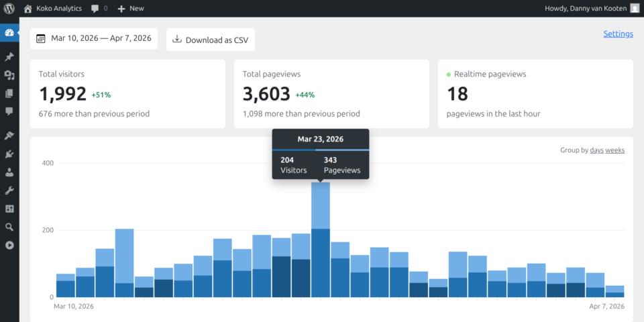The width and height of the screenshot is (644, 322).
Task: Open the Settings link
Action: [618, 34]
